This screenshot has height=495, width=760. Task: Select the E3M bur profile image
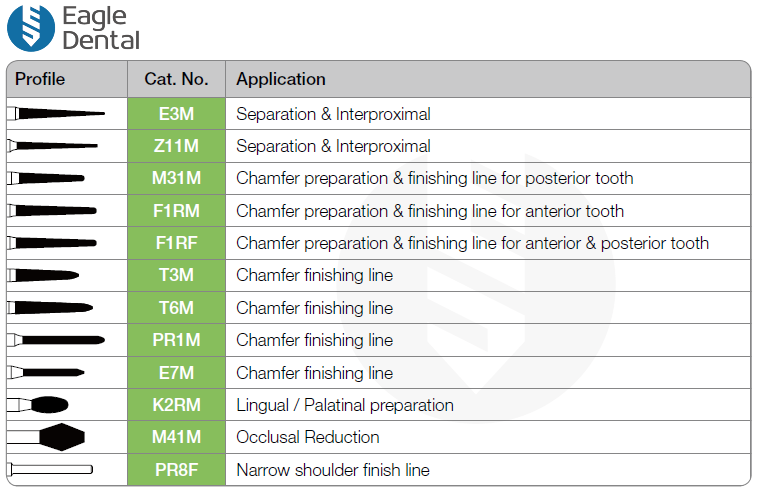point(56,113)
